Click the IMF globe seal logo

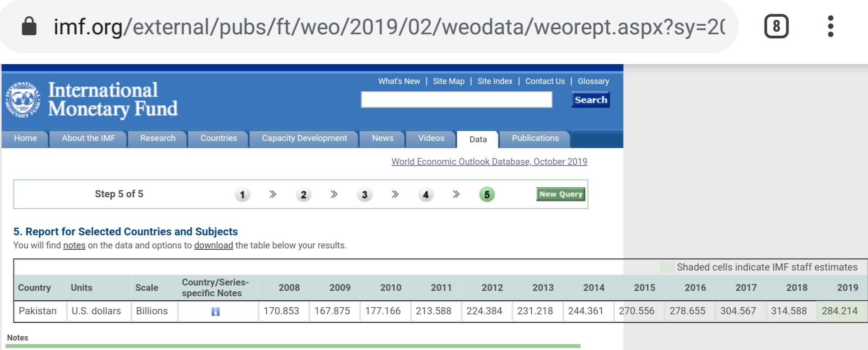[x=23, y=100]
